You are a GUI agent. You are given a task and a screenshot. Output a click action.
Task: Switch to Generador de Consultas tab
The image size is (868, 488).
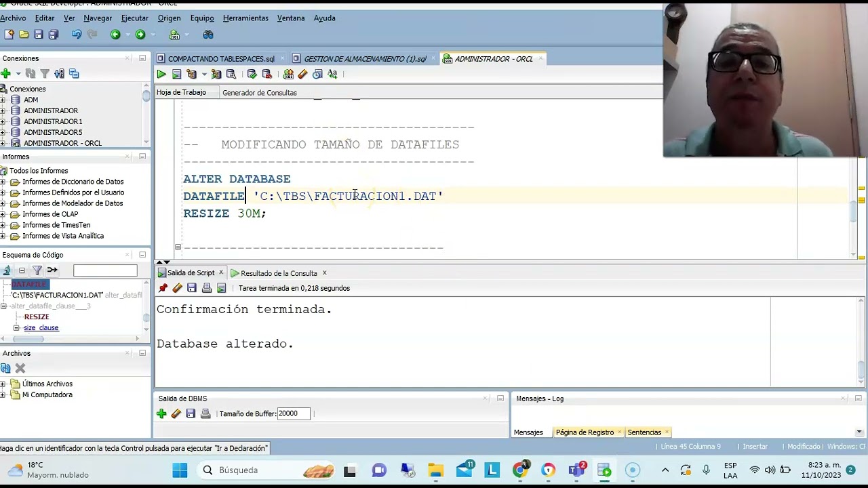(x=259, y=93)
